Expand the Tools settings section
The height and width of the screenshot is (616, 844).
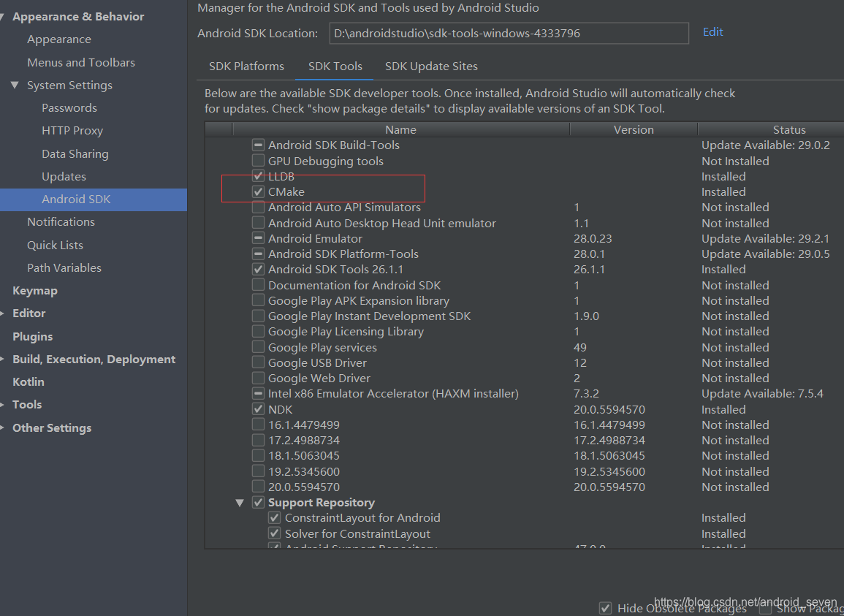pyautogui.click(x=2, y=404)
